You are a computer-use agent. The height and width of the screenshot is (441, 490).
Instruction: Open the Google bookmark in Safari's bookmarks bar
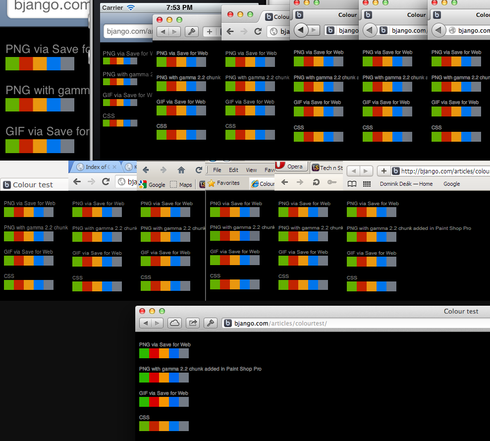451,184
